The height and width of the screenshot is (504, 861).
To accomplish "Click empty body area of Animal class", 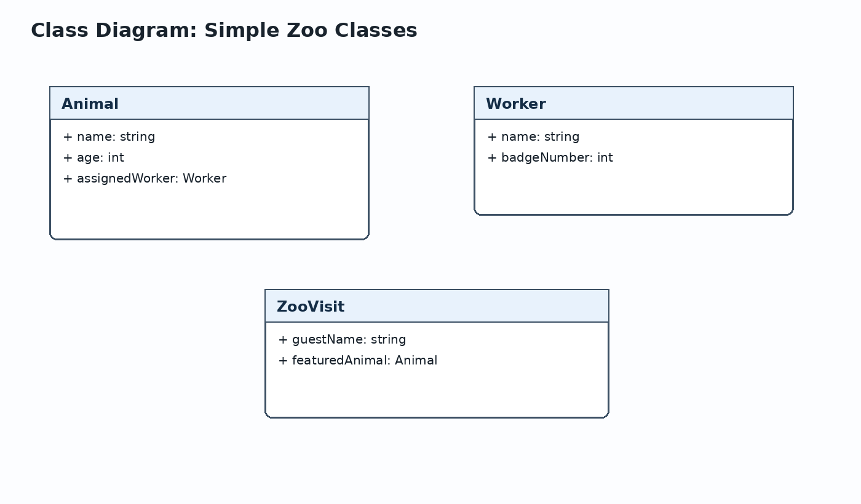I will point(209,212).
